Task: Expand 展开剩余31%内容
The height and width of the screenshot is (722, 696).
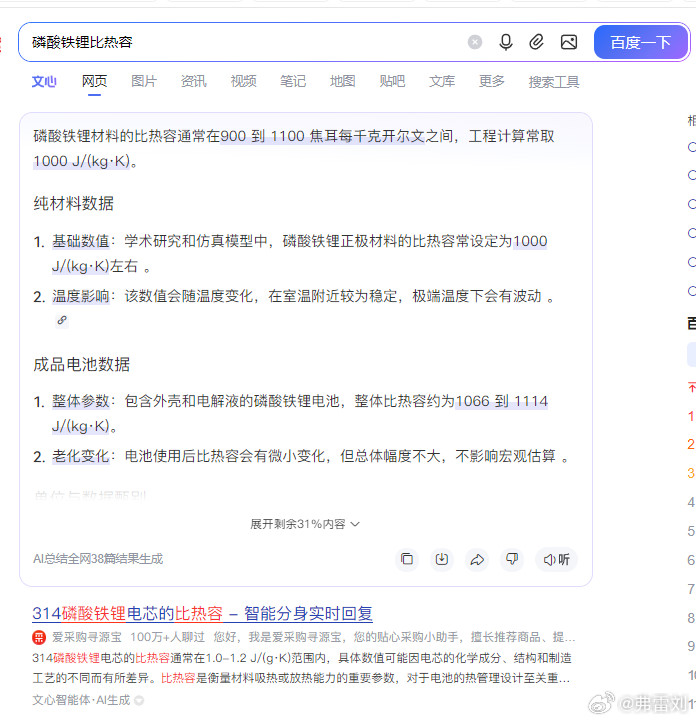Action: 305,524
